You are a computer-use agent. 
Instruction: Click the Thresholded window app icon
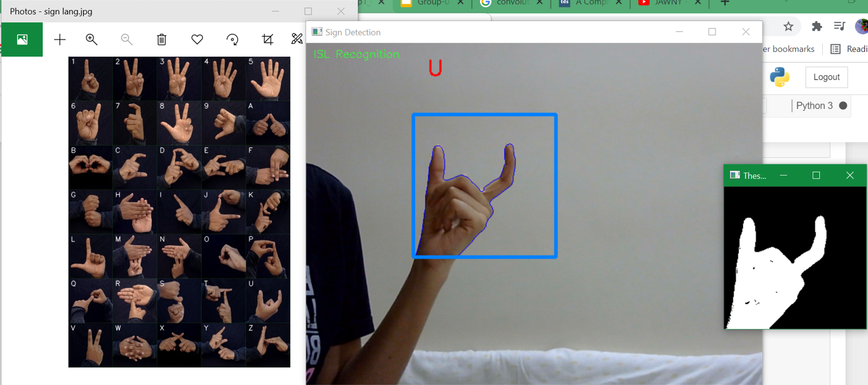tap(735, 175)
